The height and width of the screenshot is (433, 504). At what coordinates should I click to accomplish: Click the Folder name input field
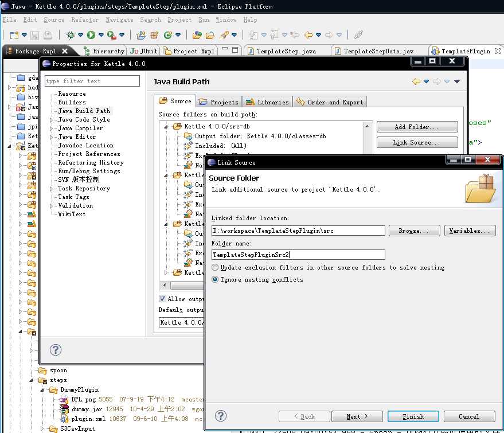pos(298,255)
